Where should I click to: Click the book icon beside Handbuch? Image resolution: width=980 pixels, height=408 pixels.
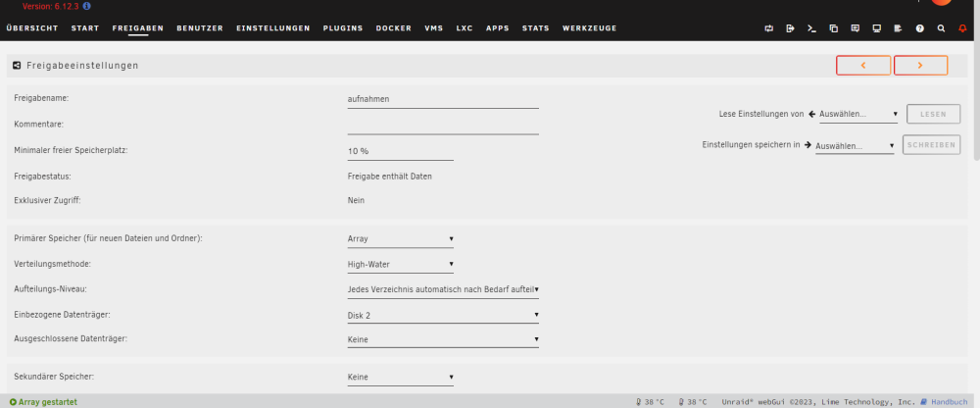pyautogui.click(x=924, y=402)
